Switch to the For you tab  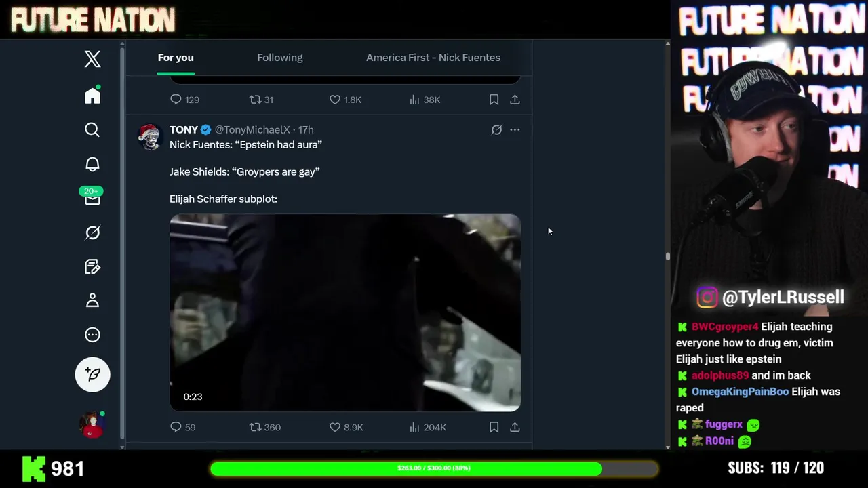coord(176,58)
